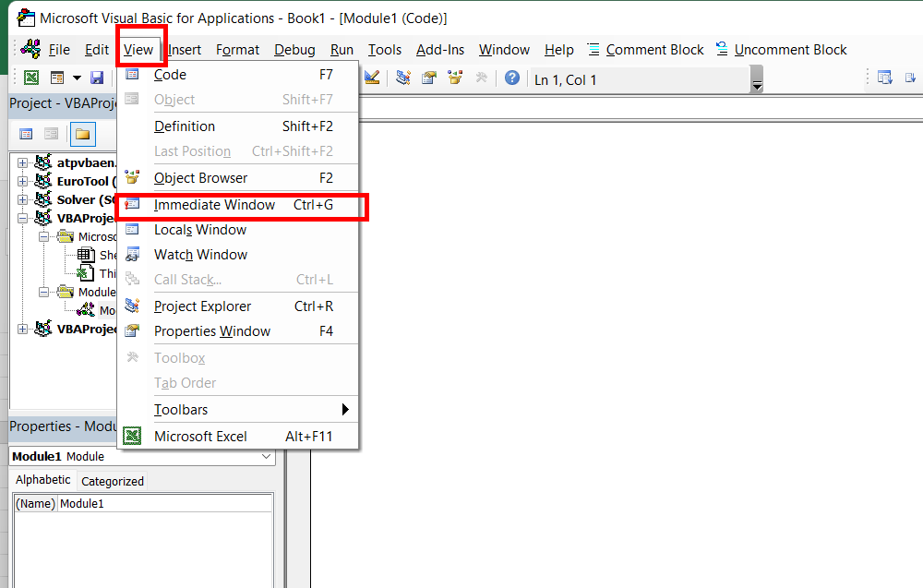Open the Format menu
This screenshot has height=588, width=923.
click(237, 50)
